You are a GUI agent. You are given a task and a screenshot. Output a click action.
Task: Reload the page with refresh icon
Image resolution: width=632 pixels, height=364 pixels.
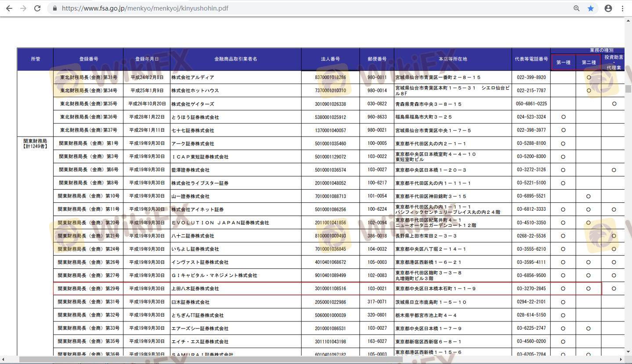pos(38,8)
